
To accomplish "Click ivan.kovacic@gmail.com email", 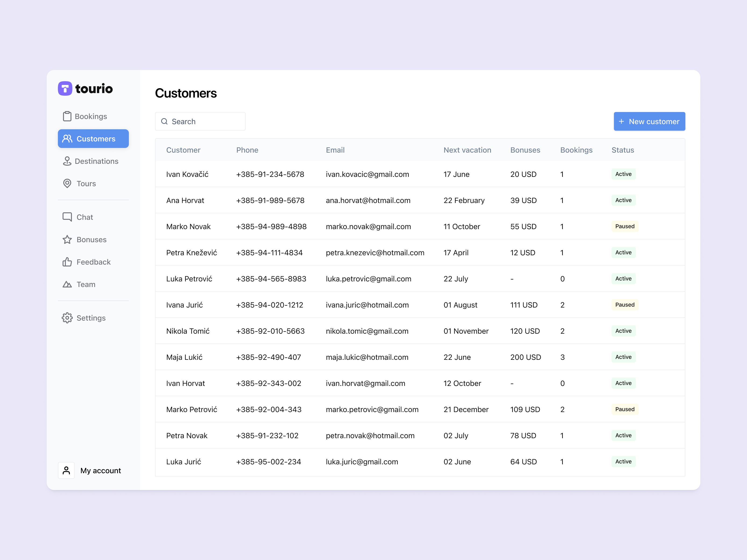I will click(367, 174).
